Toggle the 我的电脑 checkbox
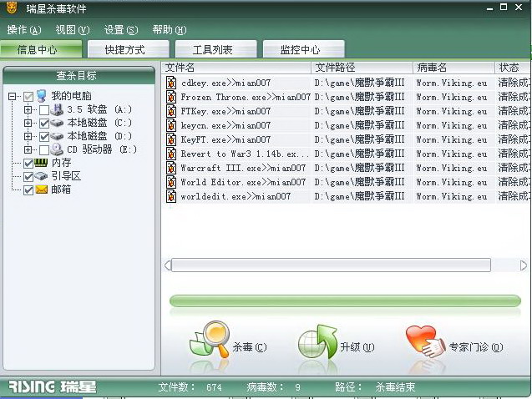 [x=28, y=97]
